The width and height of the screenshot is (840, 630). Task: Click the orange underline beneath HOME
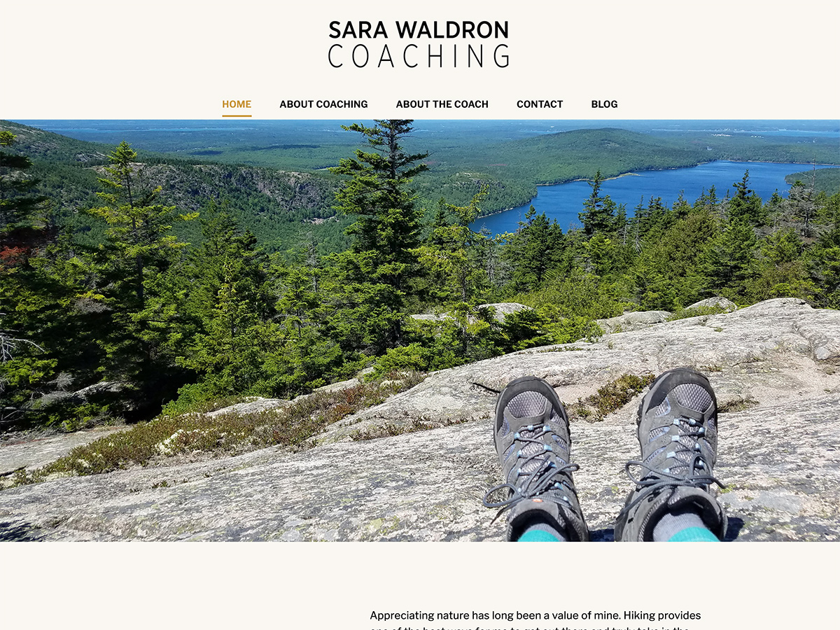(x=237, y=115)
